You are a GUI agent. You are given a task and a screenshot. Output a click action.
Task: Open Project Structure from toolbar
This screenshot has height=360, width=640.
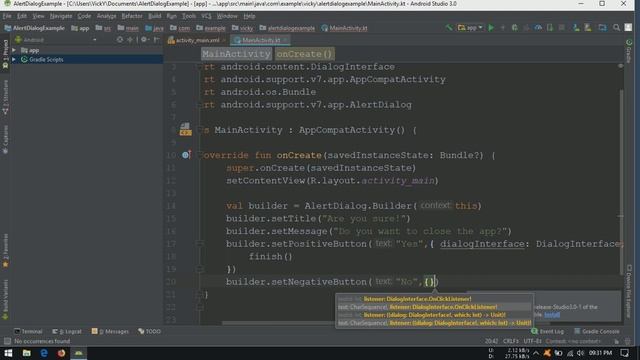pos(602,28)
